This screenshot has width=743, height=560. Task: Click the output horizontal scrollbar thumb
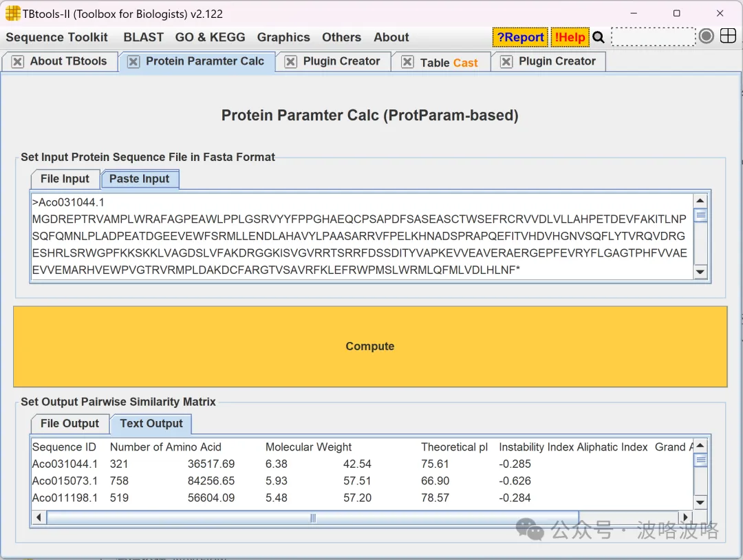[313, 517]
